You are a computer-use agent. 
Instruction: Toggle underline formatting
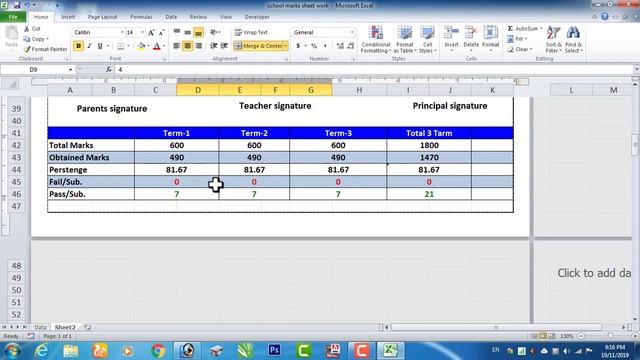pyautogui.click(x=100, y=46)
